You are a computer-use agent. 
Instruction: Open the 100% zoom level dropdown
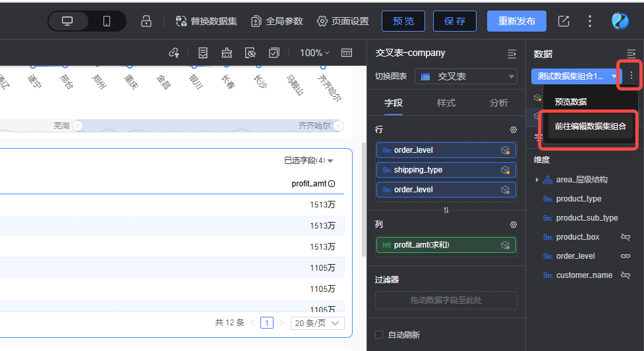(315, 53)
